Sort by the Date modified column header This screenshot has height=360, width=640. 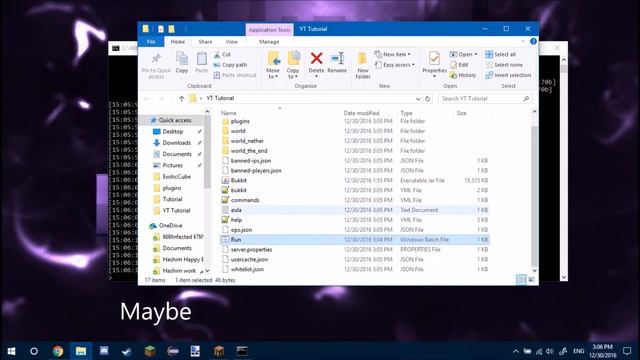click(361, 113)
